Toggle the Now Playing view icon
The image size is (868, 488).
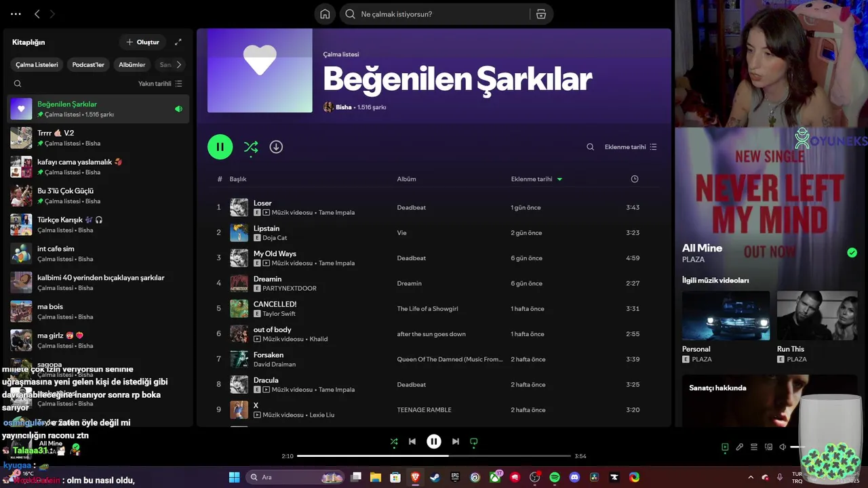tap(725, 447)
